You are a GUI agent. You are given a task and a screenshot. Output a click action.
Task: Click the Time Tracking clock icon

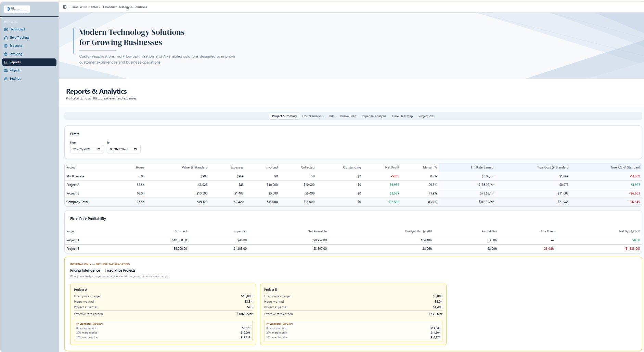click(x=6, y=38)
